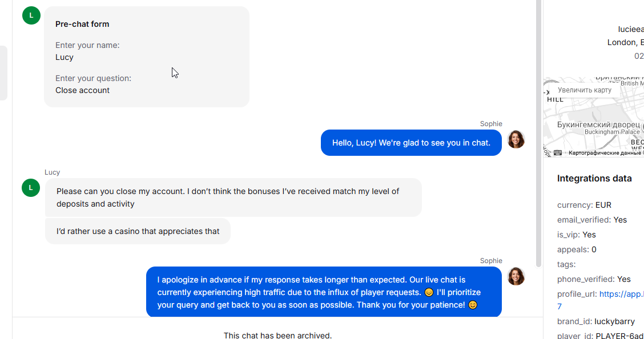
Task: Select the Pre-chat form message bubble
Action: [x=147, y=56]
